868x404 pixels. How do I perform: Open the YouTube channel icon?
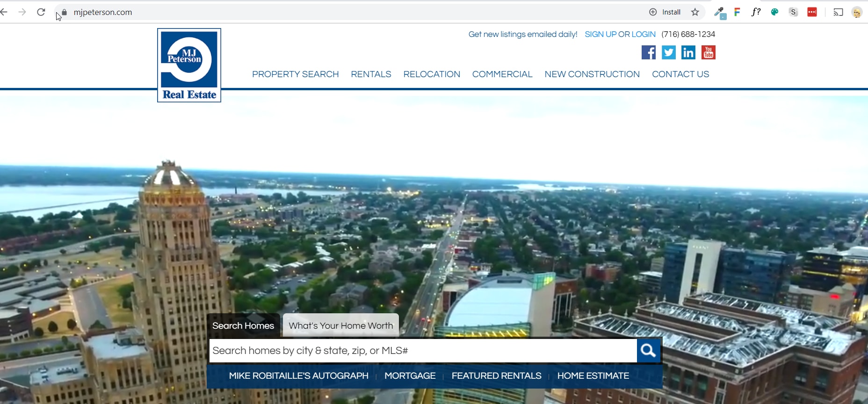[x=708, y=52]
